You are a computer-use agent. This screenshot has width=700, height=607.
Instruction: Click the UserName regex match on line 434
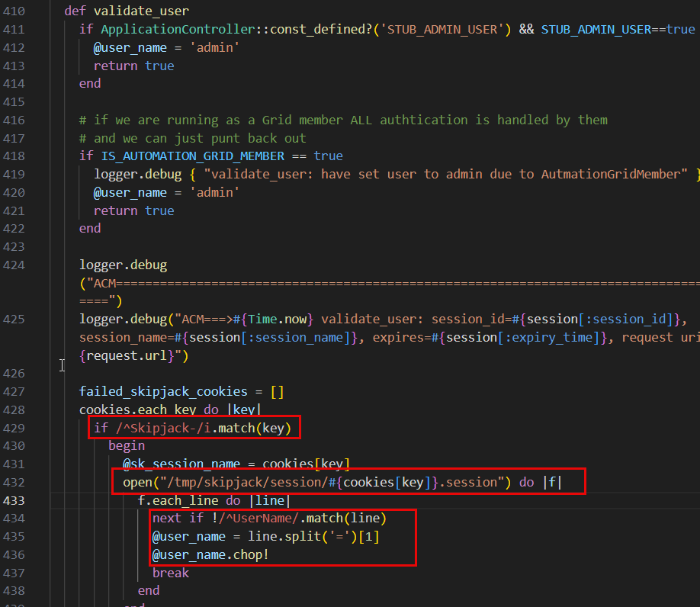point(259,518)
